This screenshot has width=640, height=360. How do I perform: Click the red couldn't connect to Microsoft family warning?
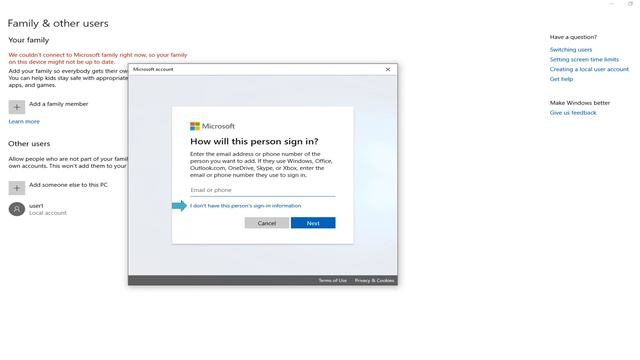(x=98, y=58)
